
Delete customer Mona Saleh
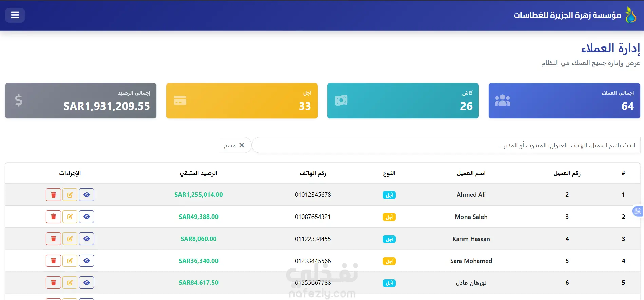[x=53, y=217]
